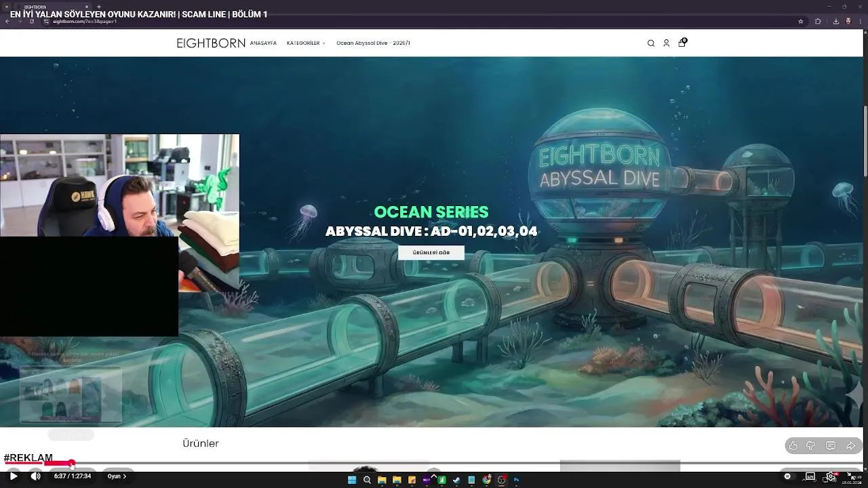Open the Oyun chapter chevron button

point(117,476)
